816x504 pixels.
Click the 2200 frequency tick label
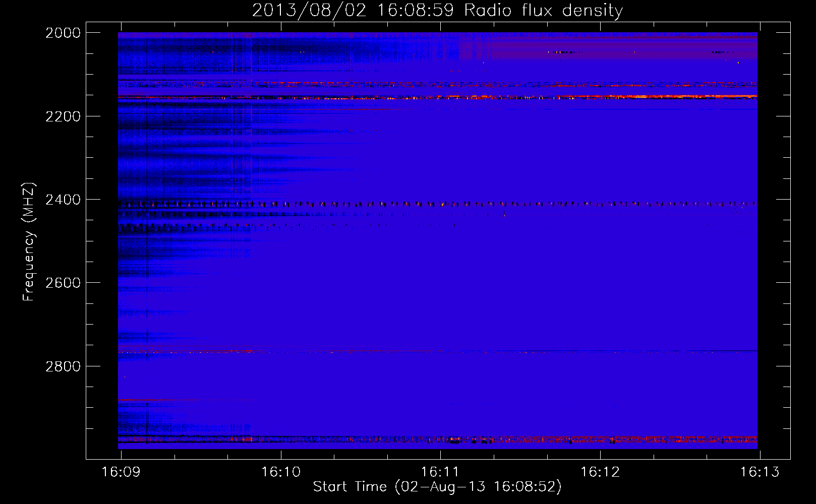point(63,116)
